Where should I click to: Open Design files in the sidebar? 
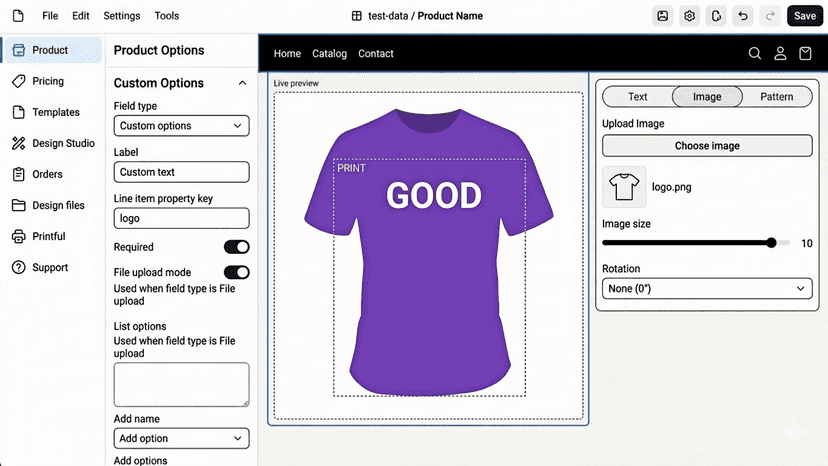pos(58,205)
